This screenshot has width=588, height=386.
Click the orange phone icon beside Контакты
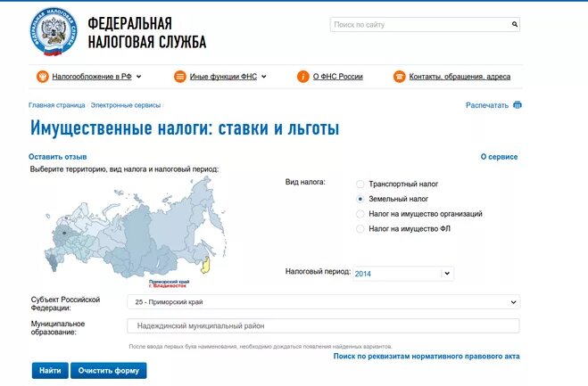(400, 77)
